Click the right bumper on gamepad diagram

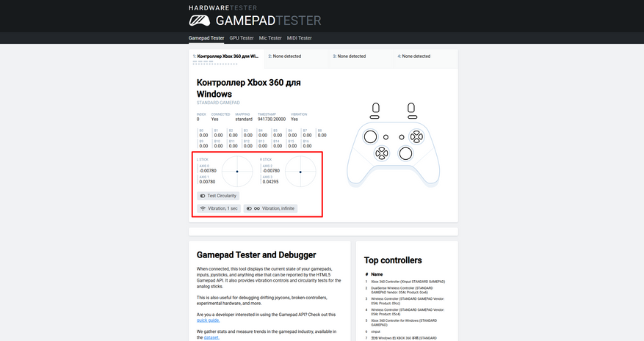(412, 117)
